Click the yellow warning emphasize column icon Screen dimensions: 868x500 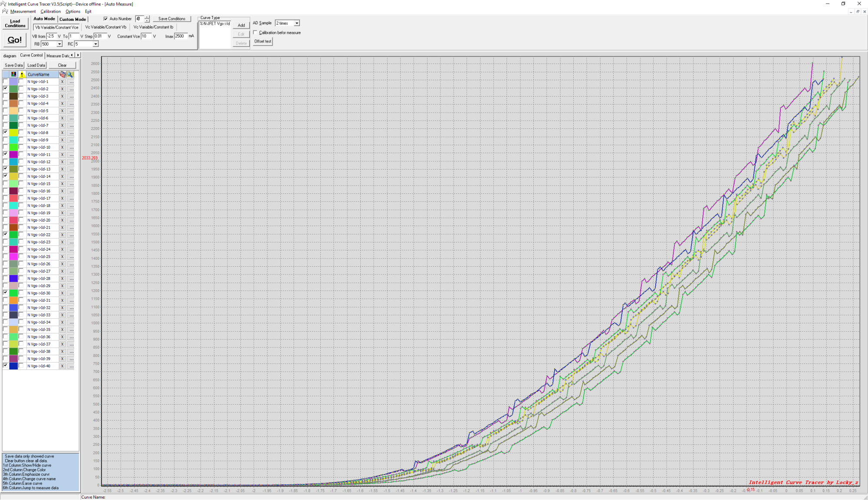tap(22, 74)
